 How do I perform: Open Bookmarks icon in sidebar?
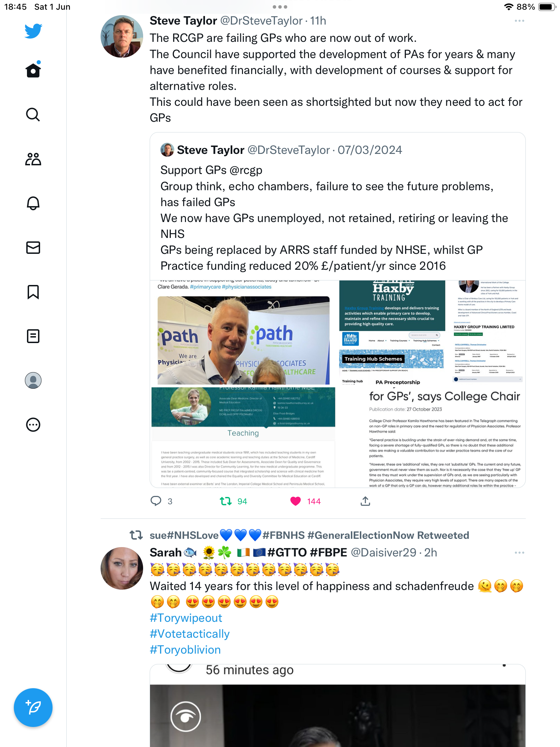click(x=33, y=292)
